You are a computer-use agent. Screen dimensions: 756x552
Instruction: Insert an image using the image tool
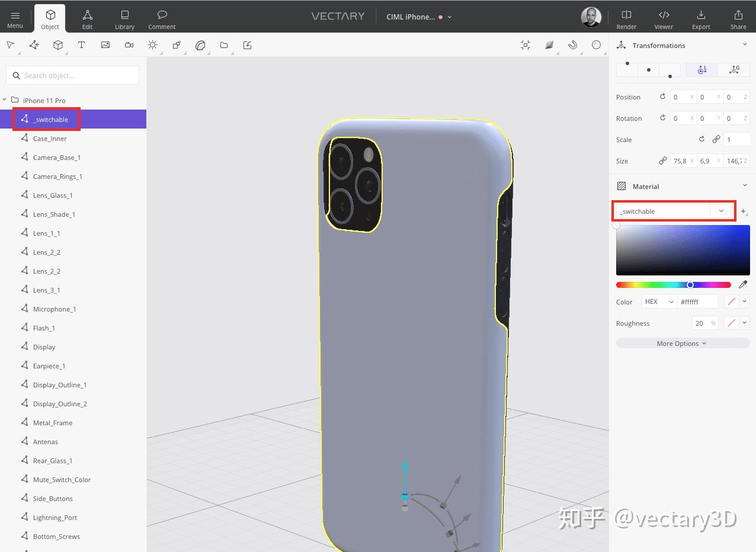[105, 44]
